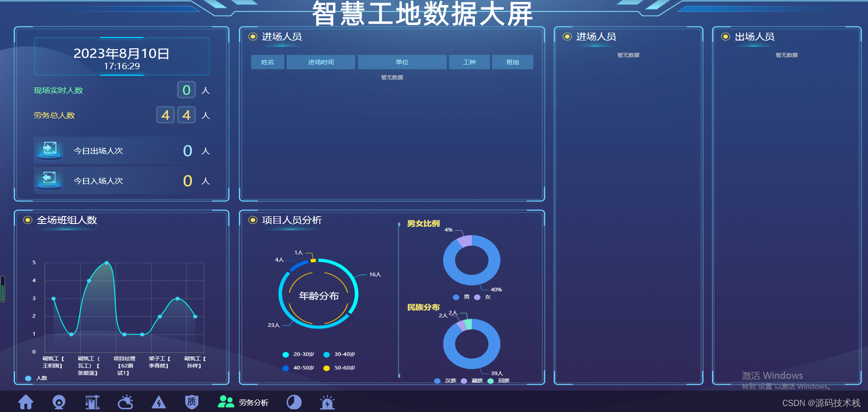Click the date 2023年8月10日
This screenshot has height=412, width=868.
coord(121,53)
